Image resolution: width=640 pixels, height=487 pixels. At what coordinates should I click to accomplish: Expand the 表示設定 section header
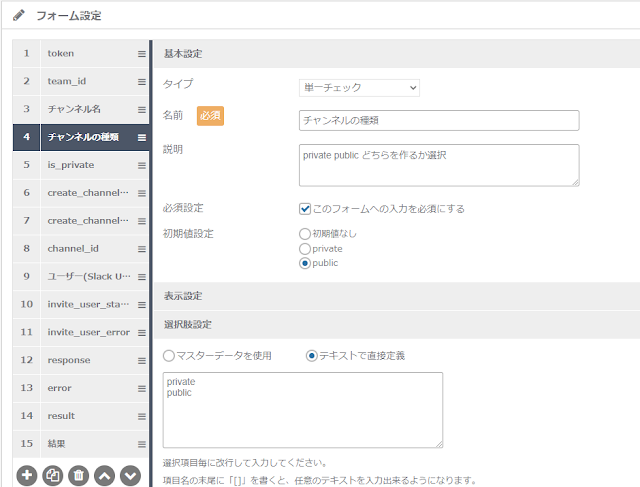(x=397, y=296)
